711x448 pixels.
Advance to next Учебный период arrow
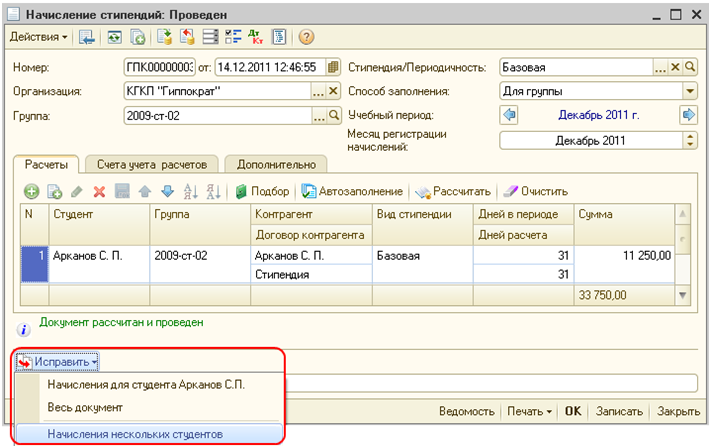688,114
